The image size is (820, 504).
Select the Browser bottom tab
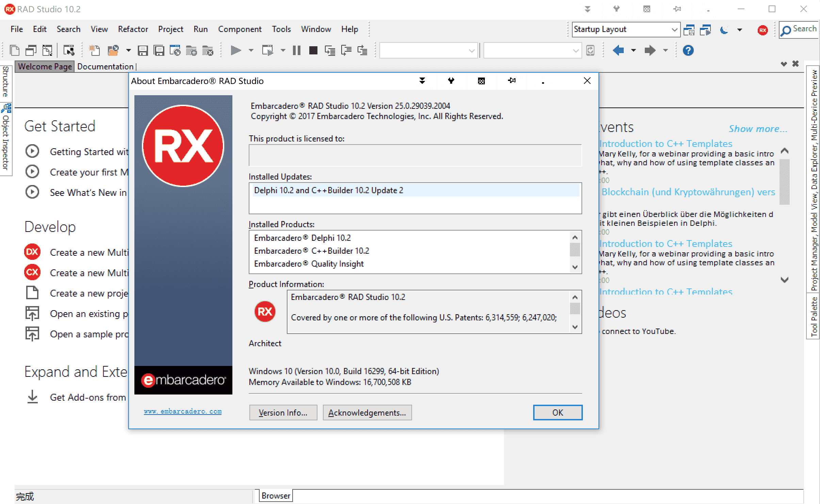(x=276, y=496)
